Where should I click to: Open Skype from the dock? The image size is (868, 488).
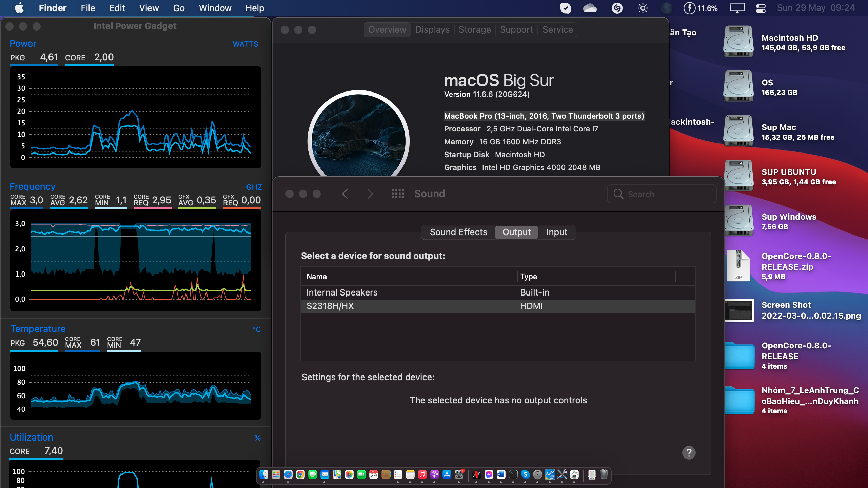click(x=525, y=474)
